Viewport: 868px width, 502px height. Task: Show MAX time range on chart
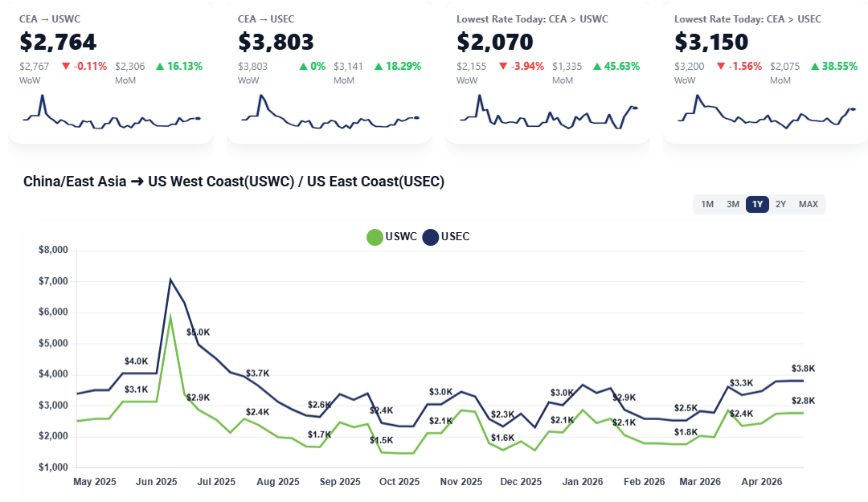(x=808, y=204)
